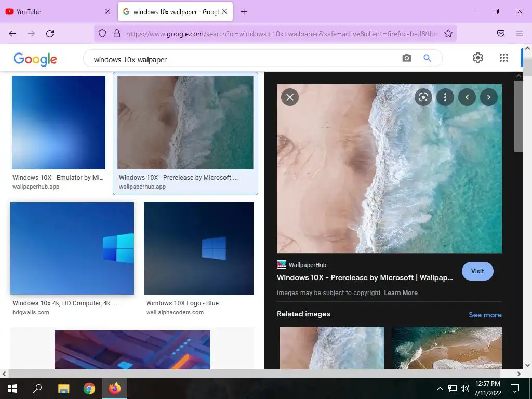Select the beach Windows 10X Prerelease thumbnail
This screenshot has height=399, width=532.
point(185,123)
